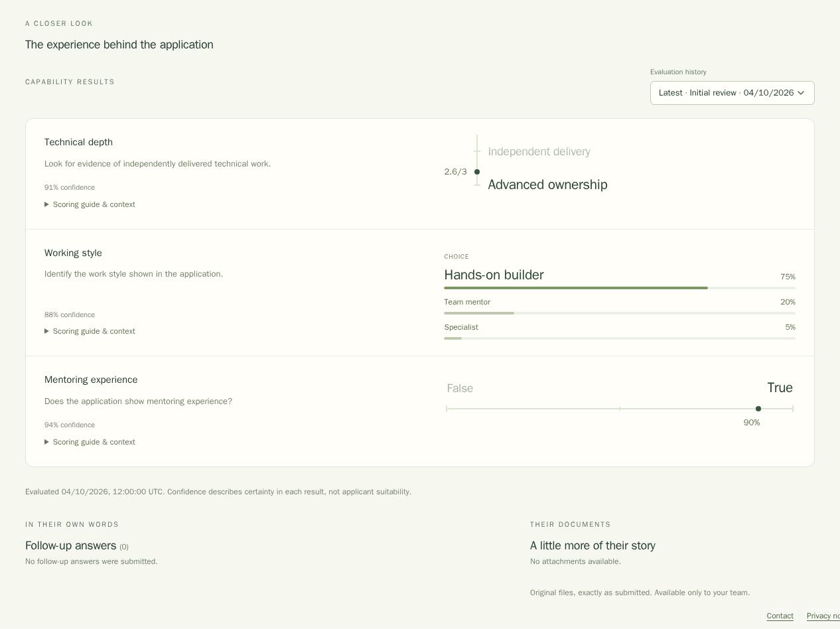Click the '88% confidence' text

pos(70,314)
